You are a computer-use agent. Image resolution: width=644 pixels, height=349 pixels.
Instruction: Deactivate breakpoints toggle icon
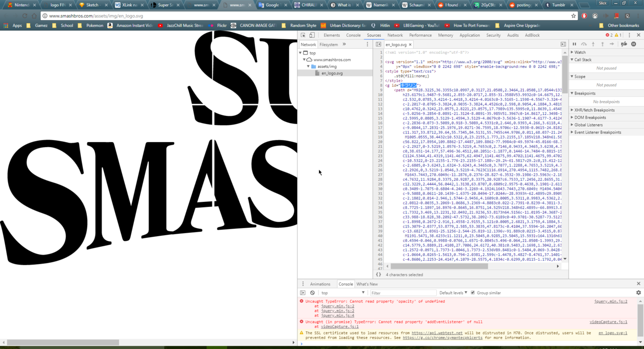click(x=624, y=44)
